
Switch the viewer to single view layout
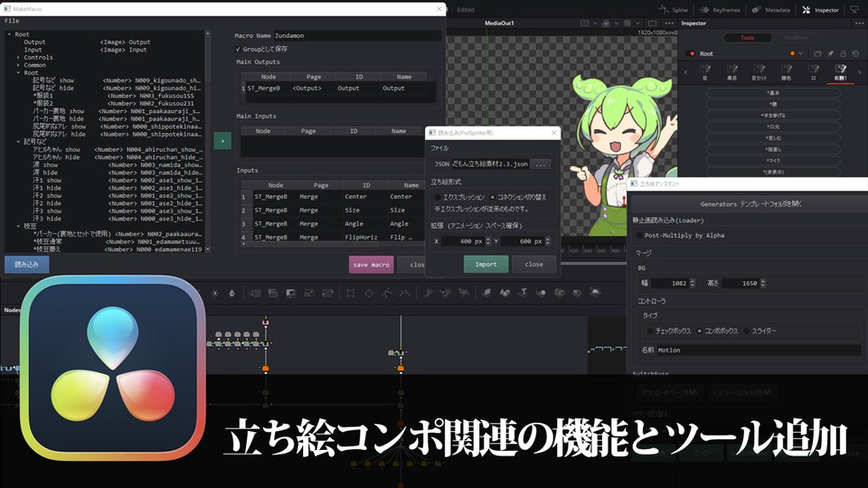653,23
